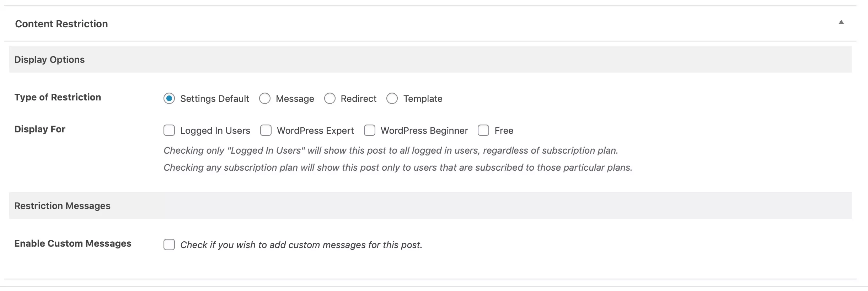868x291 pixels.
Task: Tick the WordPress Beginner checkbox
Action: (x=370, y=130)
